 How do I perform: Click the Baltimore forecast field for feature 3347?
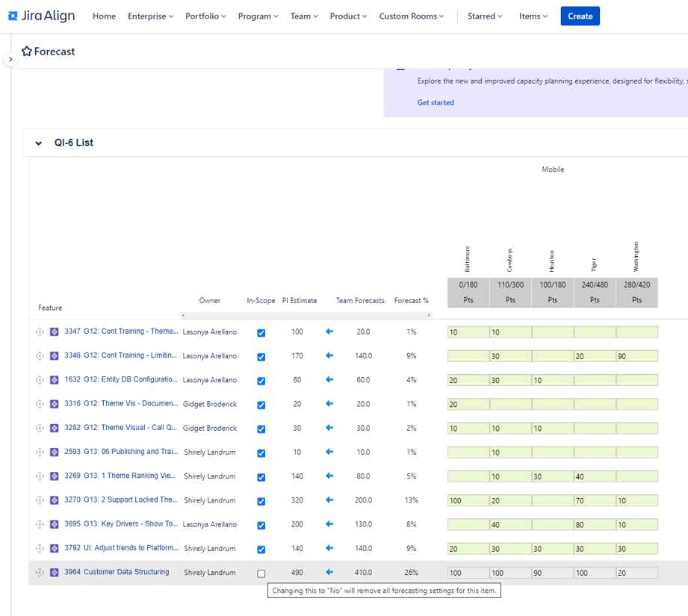pos(468,332)
